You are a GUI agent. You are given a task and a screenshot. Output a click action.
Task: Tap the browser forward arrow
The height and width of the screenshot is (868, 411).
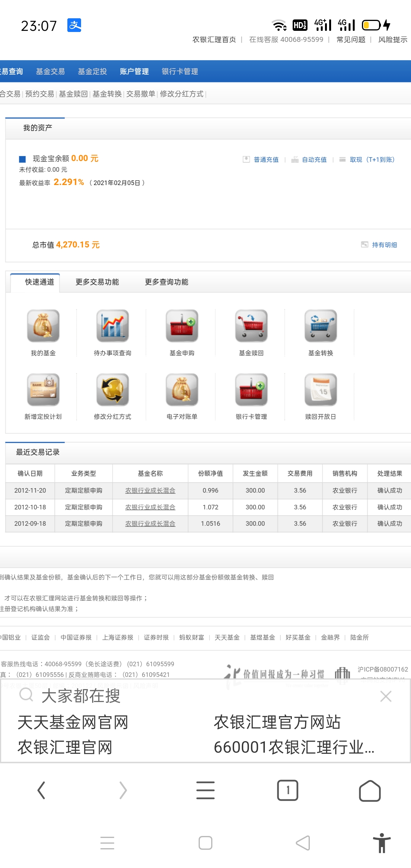[x=123, y=790]
